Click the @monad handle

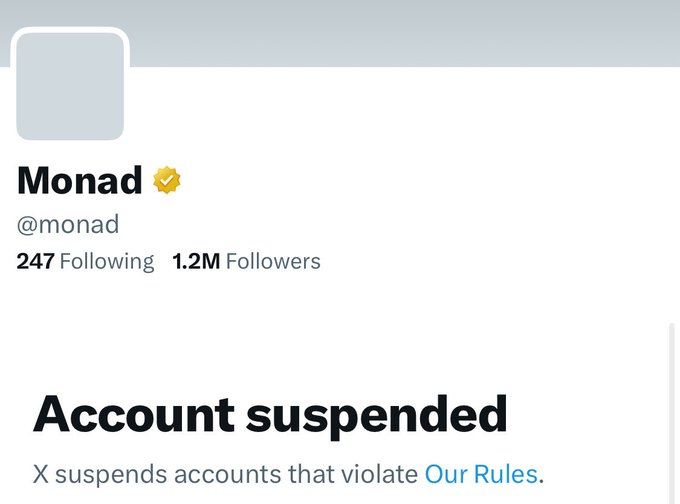pyautogui.click(x=68, y=223)
